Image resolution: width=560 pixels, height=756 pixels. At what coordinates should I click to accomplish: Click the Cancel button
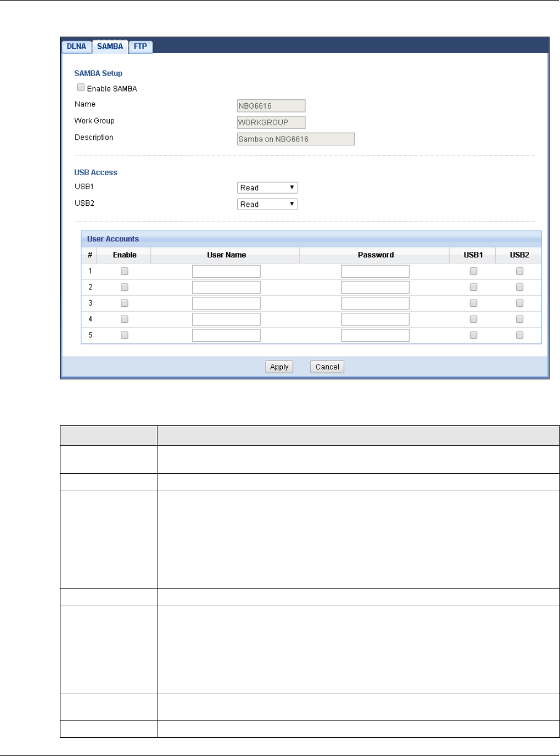(x=327, y=367)
